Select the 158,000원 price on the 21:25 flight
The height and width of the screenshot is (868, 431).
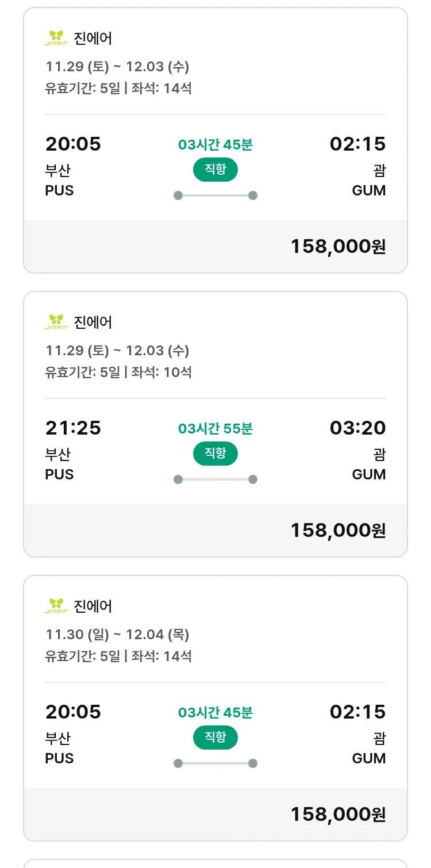338,530
